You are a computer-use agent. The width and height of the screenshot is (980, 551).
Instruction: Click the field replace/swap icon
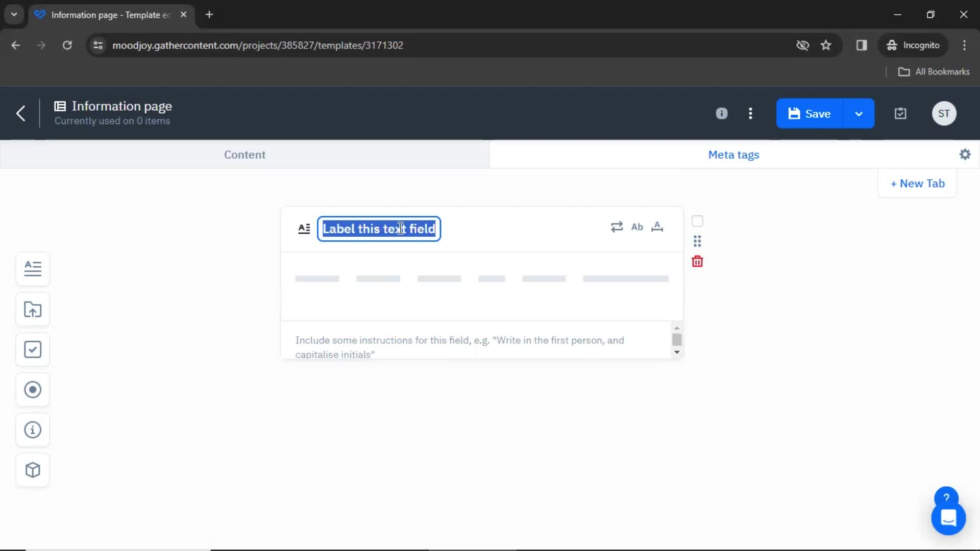617,227
